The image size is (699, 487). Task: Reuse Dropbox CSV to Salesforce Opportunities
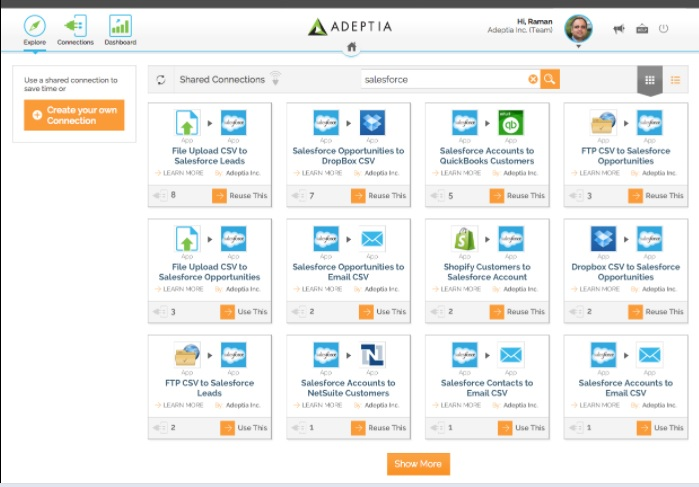656,311
